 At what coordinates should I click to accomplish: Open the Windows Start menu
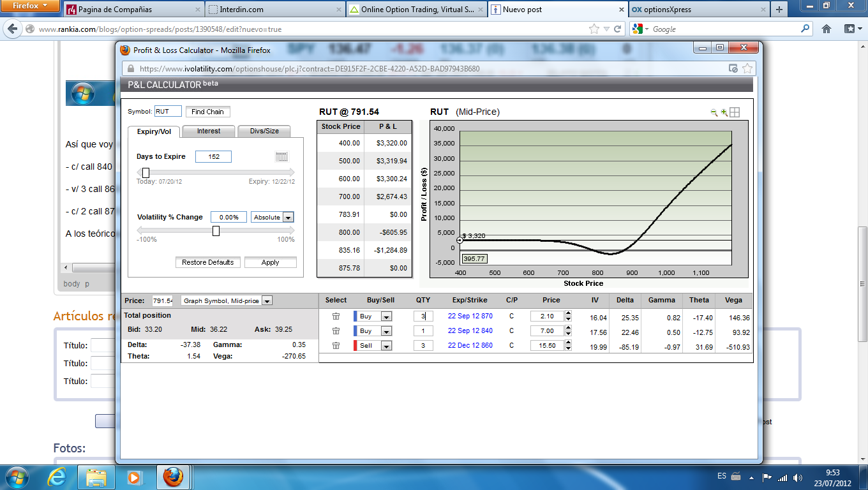[x=17, y=477]
